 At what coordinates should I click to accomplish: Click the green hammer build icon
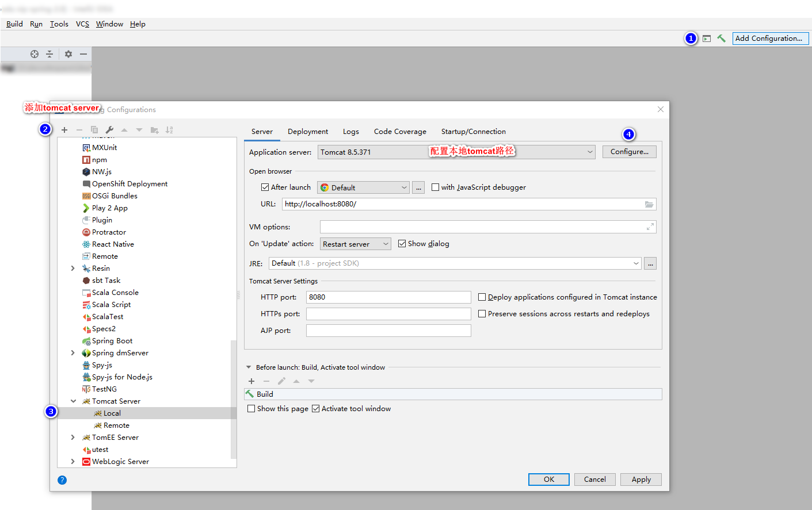[x=721, y=39]
